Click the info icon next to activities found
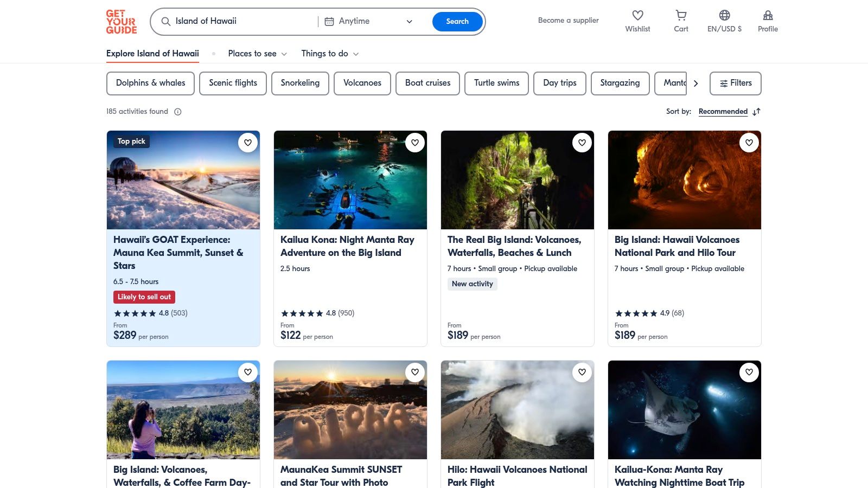 tap(178, 112)
